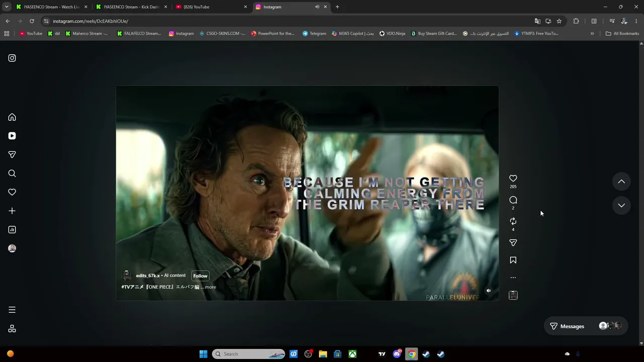Reload the Instagram page

[32, 21]
